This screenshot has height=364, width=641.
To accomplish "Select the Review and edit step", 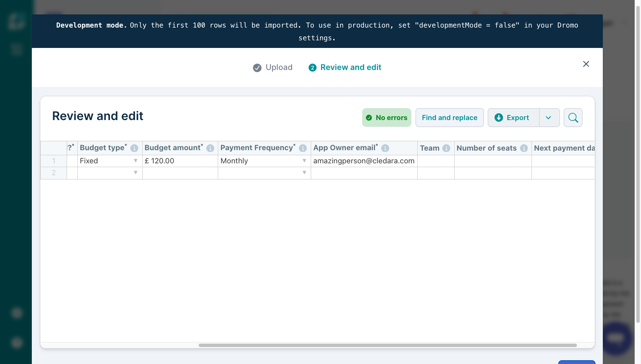I will 345,67.
